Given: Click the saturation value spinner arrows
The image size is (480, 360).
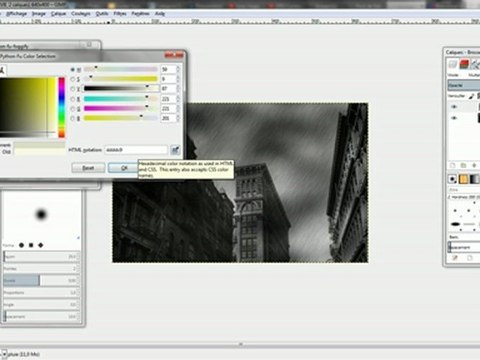Looking at the screenshot, I should [x=178, y=79].
